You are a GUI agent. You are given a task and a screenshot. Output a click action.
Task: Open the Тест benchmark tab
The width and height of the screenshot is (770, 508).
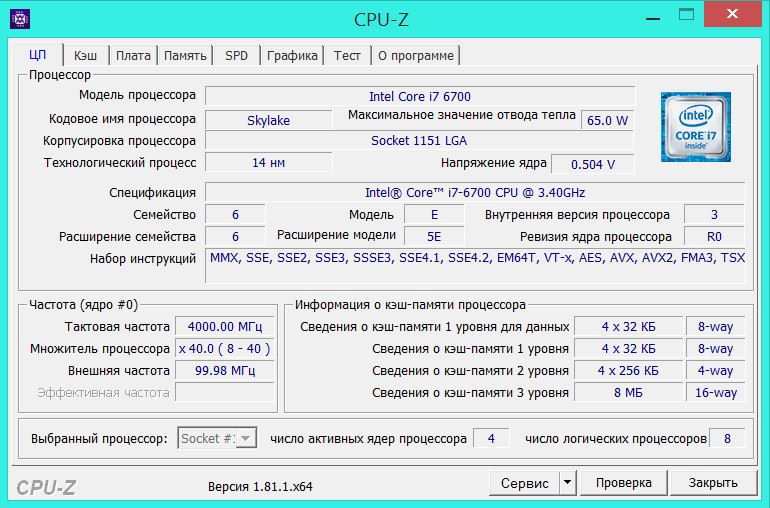click(x=347, y=55)
